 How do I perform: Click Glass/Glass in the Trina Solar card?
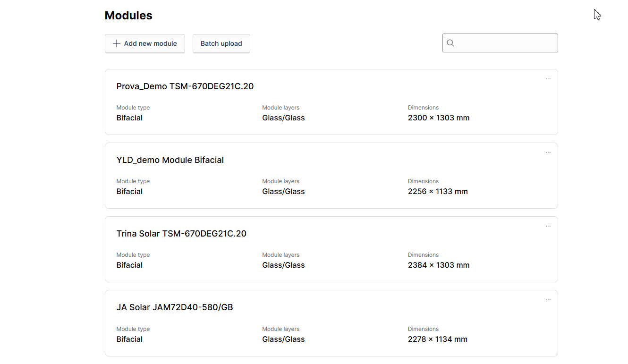283,265
